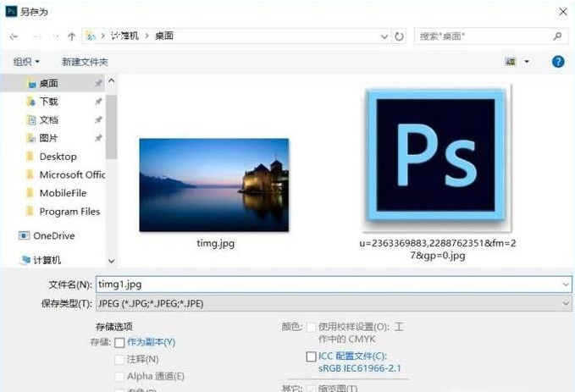Click the sidebar scrollbar thumb
Screen dimensions: 575x392
(112, 127)
